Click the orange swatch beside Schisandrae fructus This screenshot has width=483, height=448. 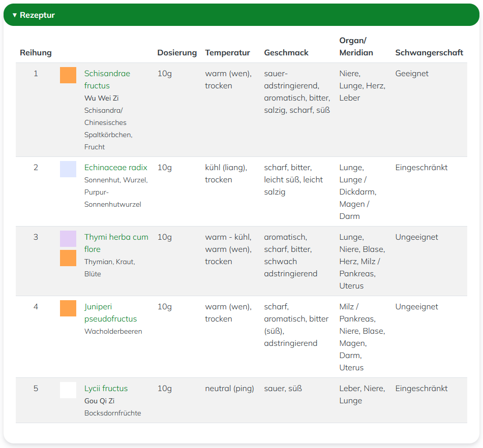click(x=68, y=75)
